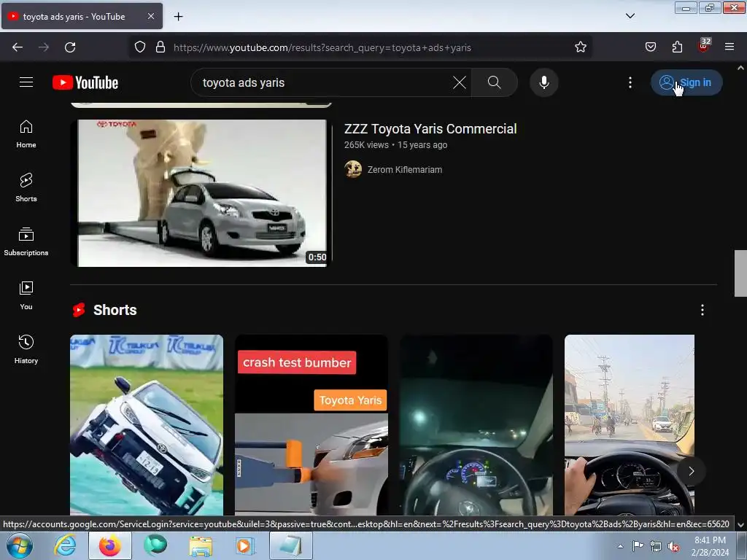The image size is (747, 560).
Task: Open the notepad taskbar app
Action: pyautogui.click(x=291, y=545)
